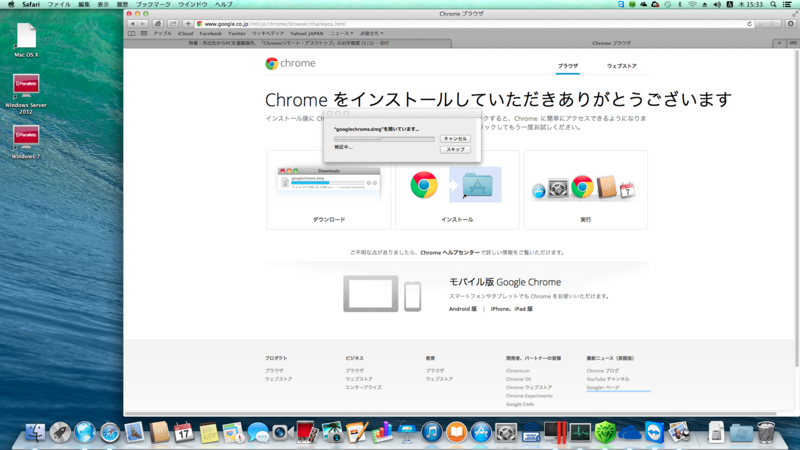This screenshot has width=800, height=450.
Task: Open the Chromium footer link
Action: (518, 371)
